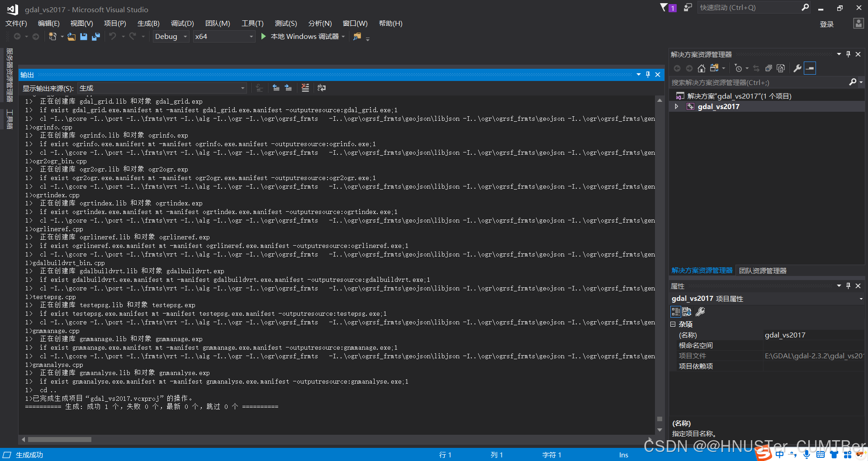This screenshot has width=868, height=461.
Task: Click the New Project toolbar icon
Action: coord(52,37)
